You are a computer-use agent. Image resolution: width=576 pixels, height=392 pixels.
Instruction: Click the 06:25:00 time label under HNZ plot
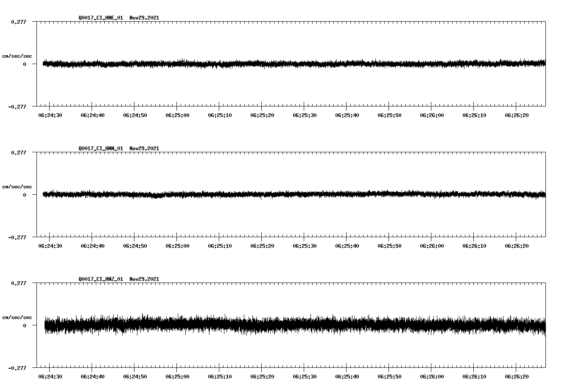[x=177, y=376]
